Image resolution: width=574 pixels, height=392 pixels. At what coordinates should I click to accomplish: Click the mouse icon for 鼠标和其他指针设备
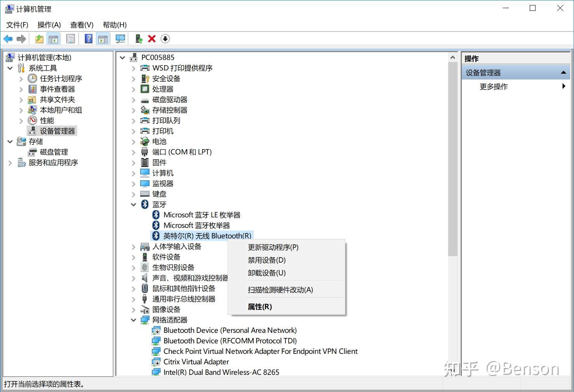point(145,288)
